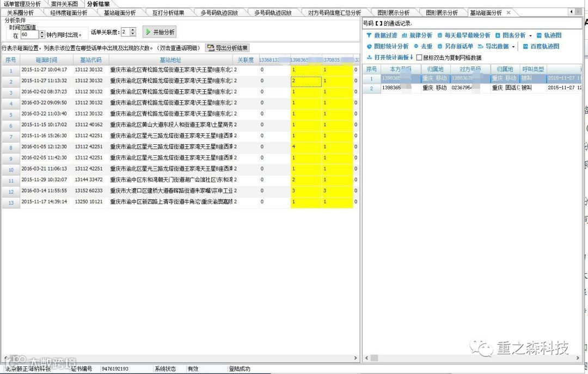Click station code 13152 60233 cell
This screenshot has width=588, height=374.
pyautogui.click(x=91, y=191)
